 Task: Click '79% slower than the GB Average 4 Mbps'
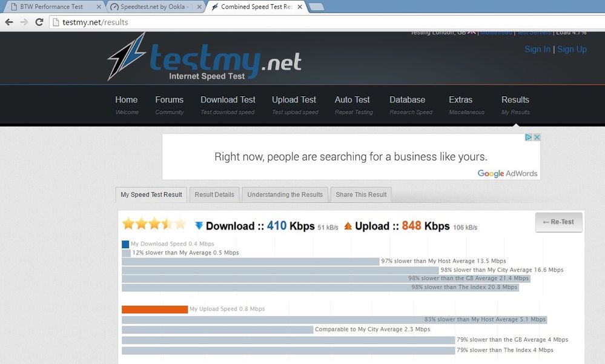[x=512, y=340]
